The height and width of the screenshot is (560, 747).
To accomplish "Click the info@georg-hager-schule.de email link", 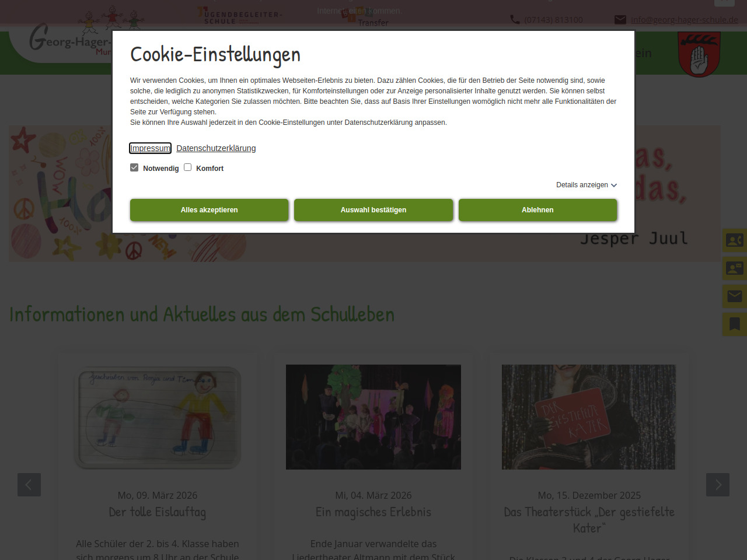I will pyautogui.click(x=684, y=20).
